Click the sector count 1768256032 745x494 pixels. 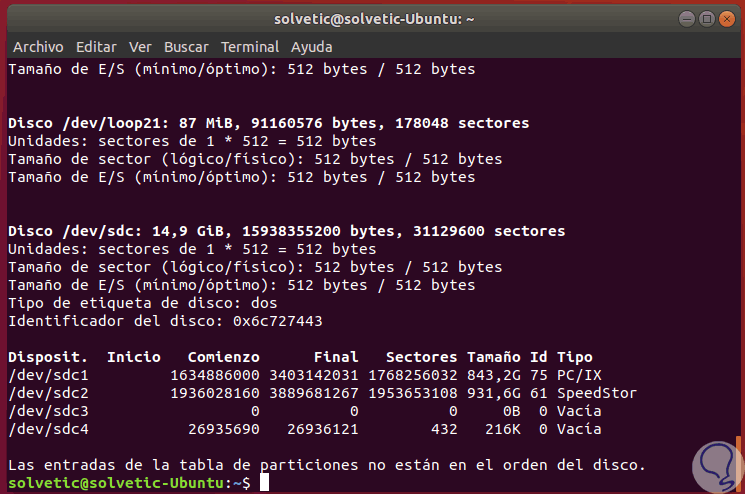(x=412, y=375)
